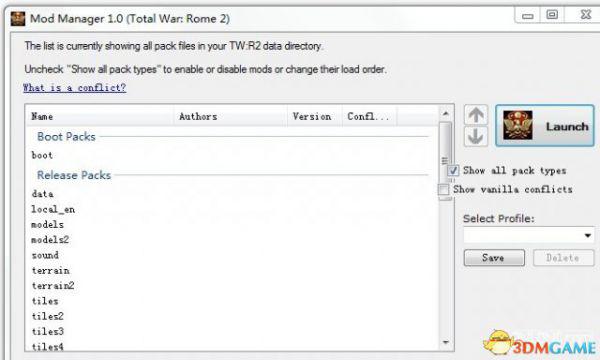The width and height of the screenshot is (600, 360).
Task: Sort by the Authors column header
Action: pyautogui.click(x=231, y=116)
